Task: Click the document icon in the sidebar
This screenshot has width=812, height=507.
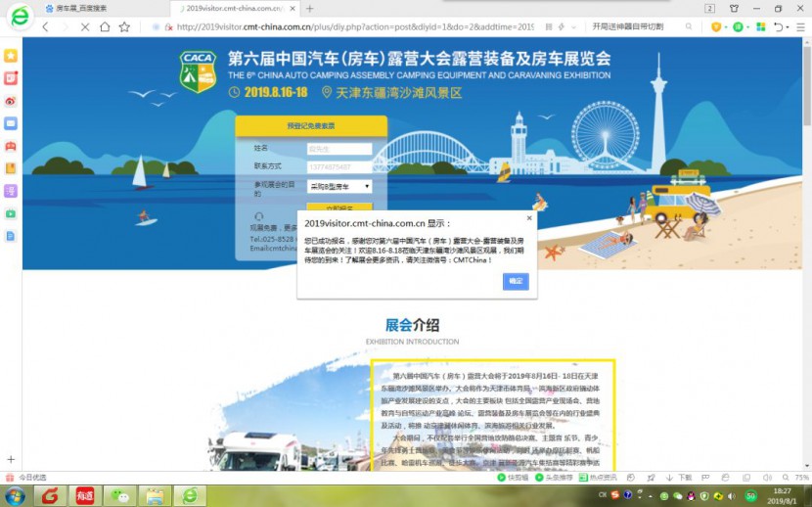Action: click(x=11, y=236)
